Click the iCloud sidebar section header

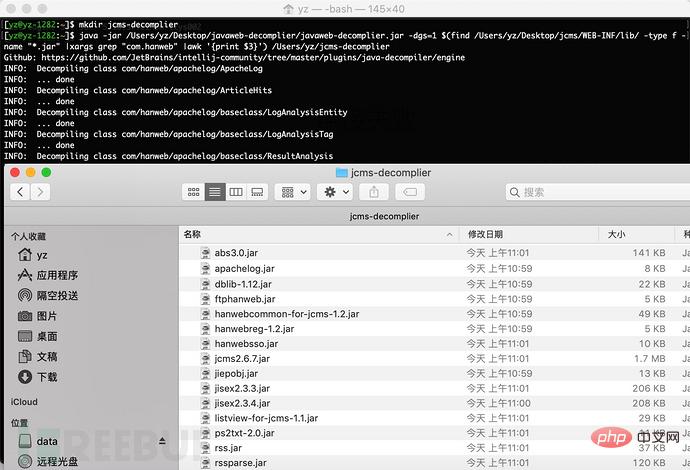[24, 402]
